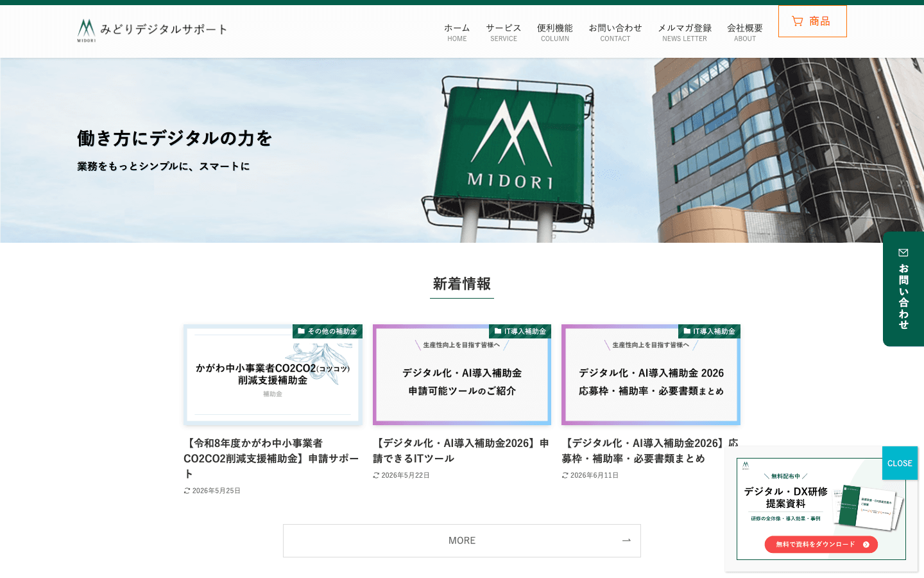Image resolution: width=924 pixels, height=578 pixels.
Task: Open the 会社概要 ABOUT menu item
Action: pyautogui.click(x=745, y=32)
